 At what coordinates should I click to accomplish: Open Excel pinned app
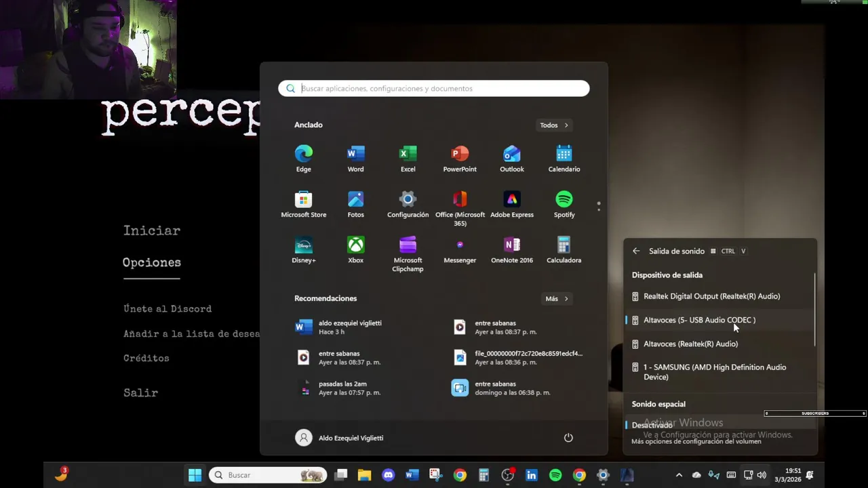tap(408, 159)
